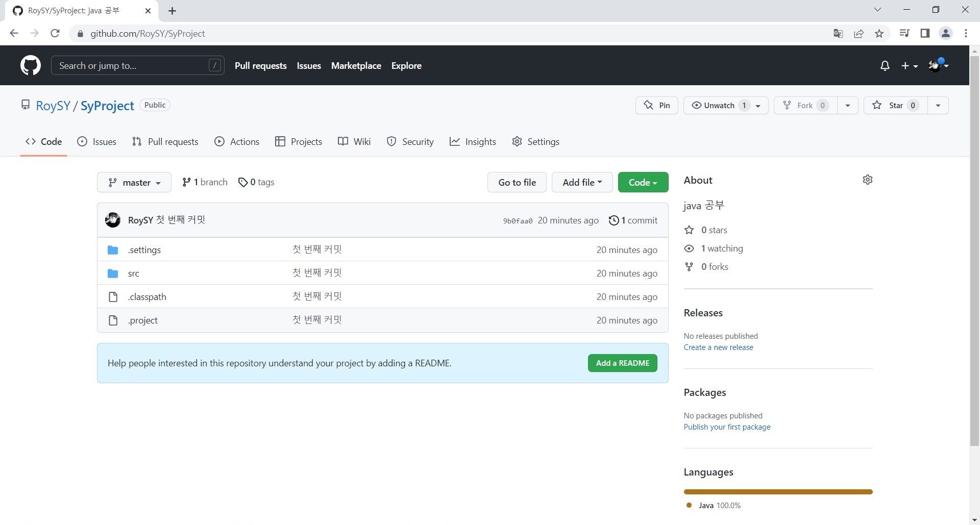Click the browser share page icon
Image resolution: width=980 pixels, height=525 pixels.
point(859,34)
